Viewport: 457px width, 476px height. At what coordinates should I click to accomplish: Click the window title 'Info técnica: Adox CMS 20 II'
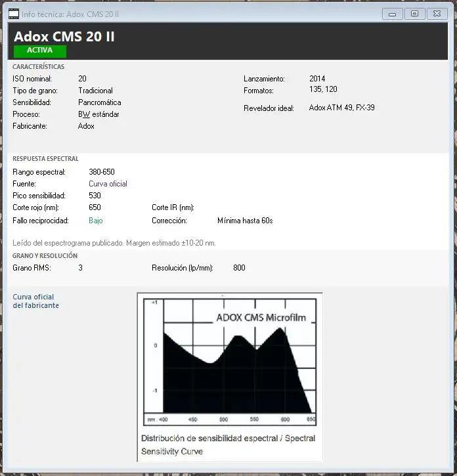click(x=70, y=14)
